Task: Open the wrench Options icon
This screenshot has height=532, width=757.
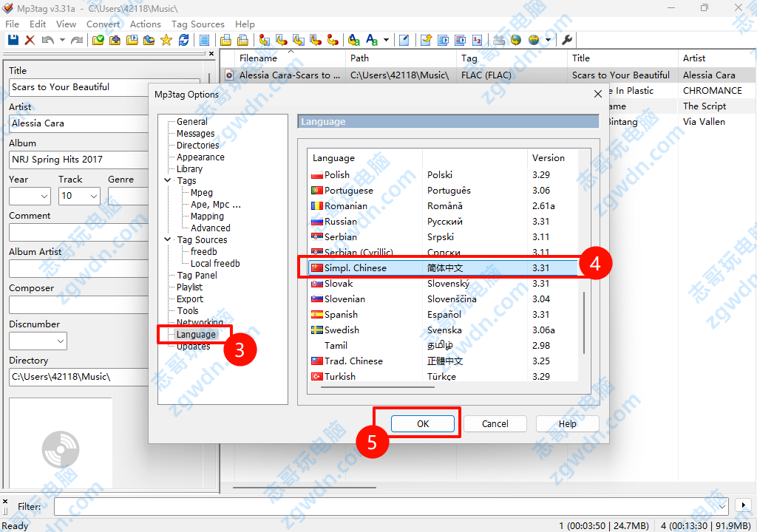Action: [568, 40]
